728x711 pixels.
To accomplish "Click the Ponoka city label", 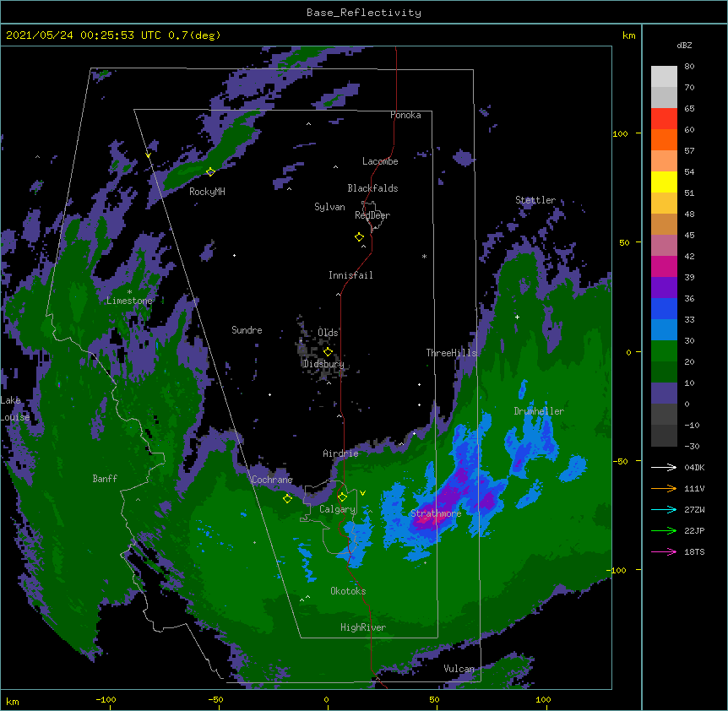I will coord(405,115).
